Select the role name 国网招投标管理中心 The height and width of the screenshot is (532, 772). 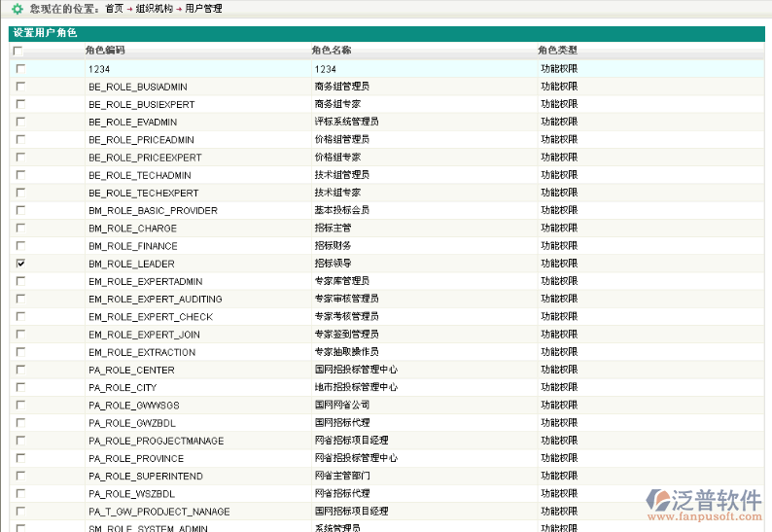click(356, 370)
